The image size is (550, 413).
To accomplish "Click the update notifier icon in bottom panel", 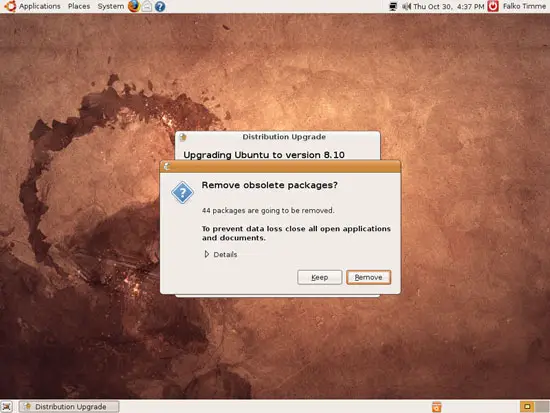I will 436,407.
